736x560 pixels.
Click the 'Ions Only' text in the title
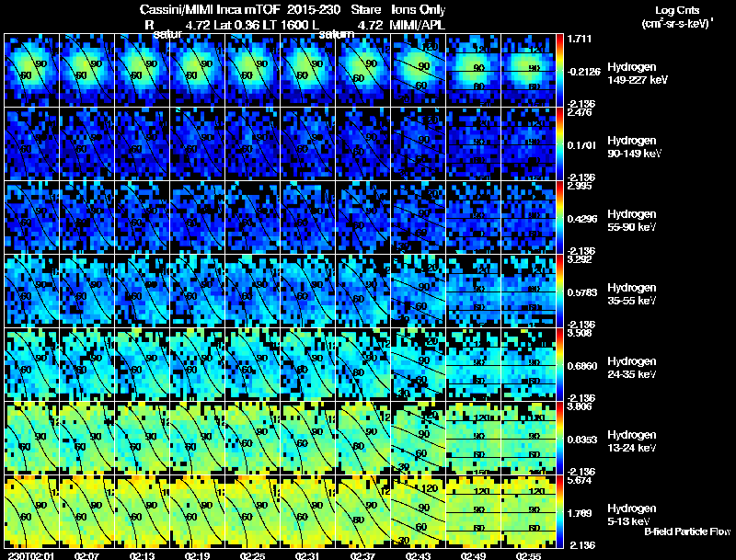pos(418,10)
